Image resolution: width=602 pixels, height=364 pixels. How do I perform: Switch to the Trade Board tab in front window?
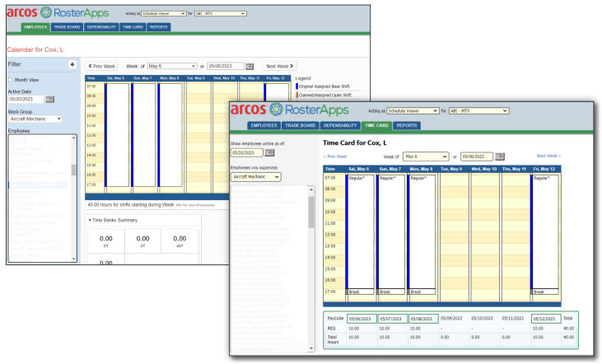(303, 126)
